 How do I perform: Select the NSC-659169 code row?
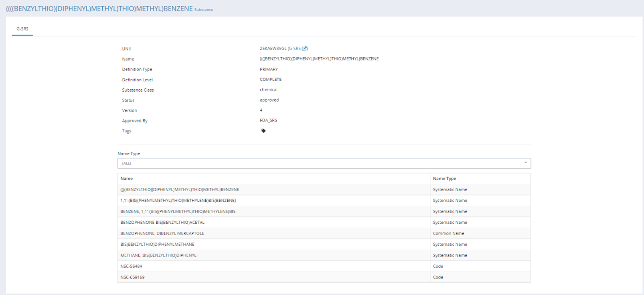pyautogui.click(x=133, y=277)
